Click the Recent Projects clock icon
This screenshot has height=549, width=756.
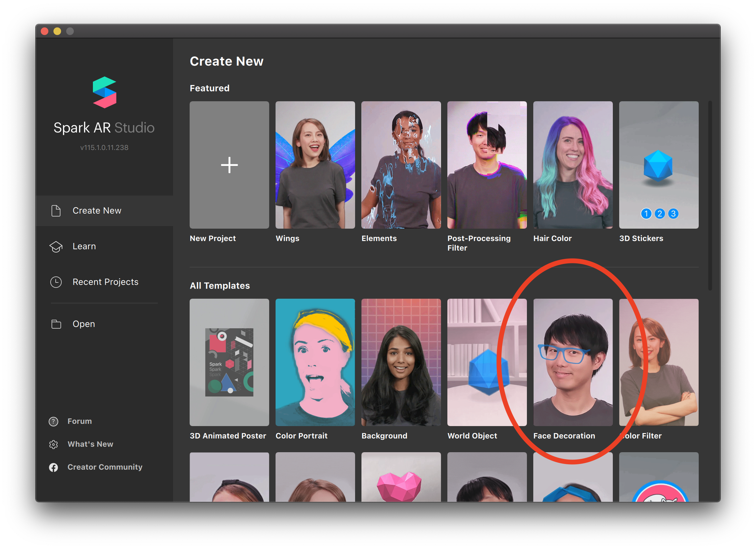pos(56,282)
